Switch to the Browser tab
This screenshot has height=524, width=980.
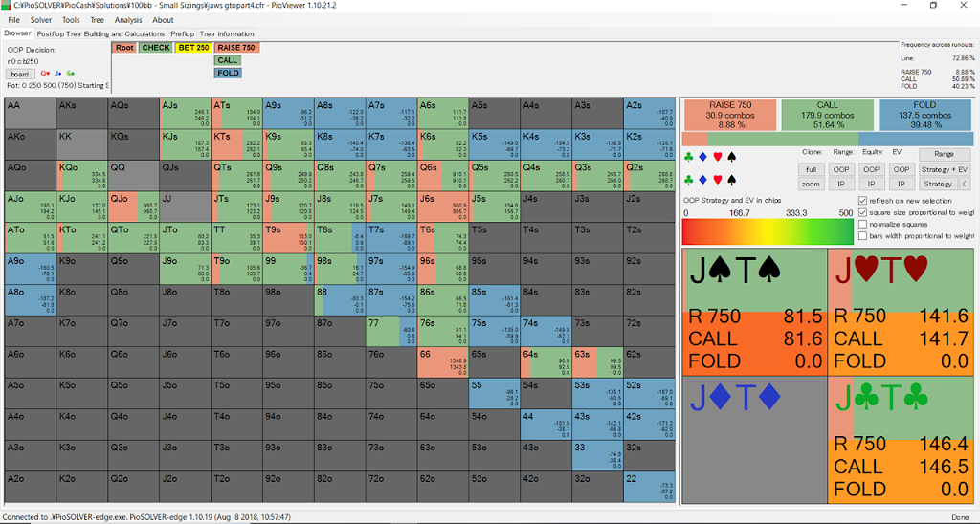(17, 33)
